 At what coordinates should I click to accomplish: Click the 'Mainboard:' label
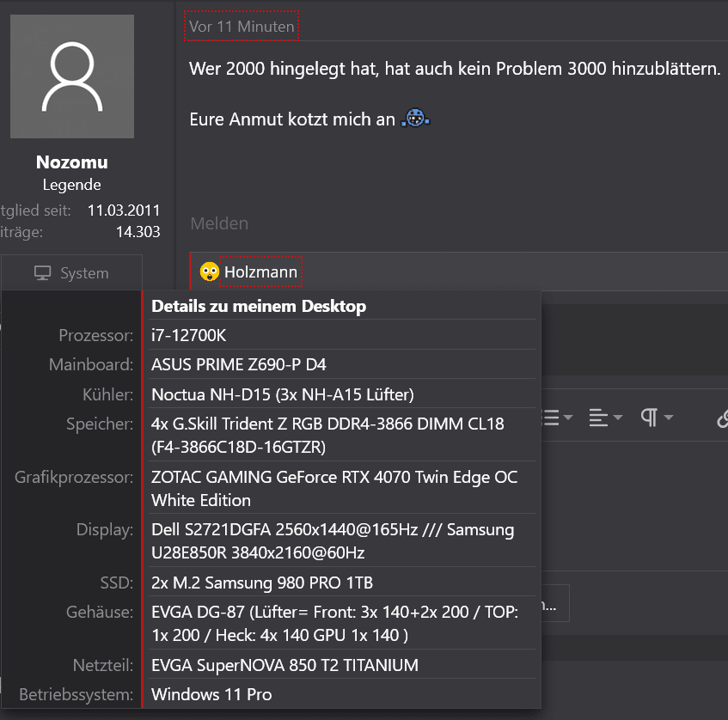[91, 364]
